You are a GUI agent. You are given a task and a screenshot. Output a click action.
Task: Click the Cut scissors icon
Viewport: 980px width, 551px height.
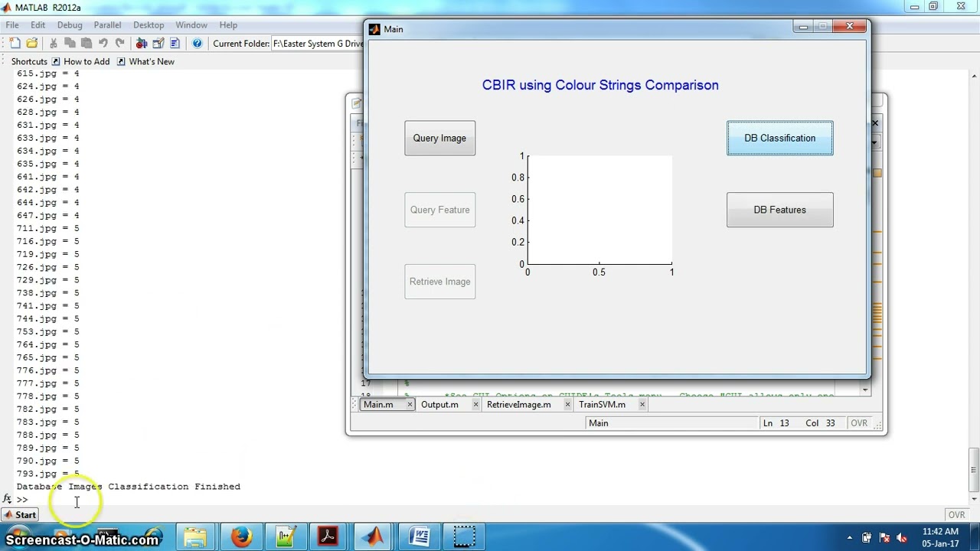tap(53, 44)
